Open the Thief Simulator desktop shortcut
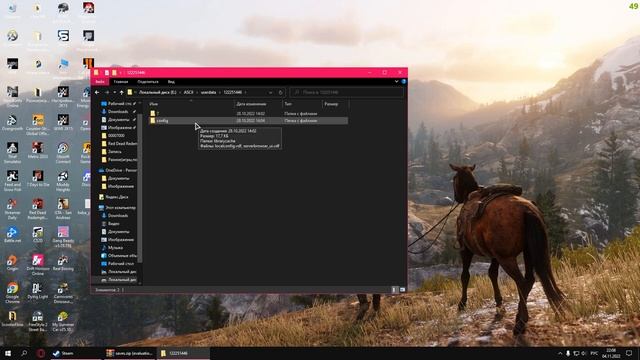 tap(12, 152)
